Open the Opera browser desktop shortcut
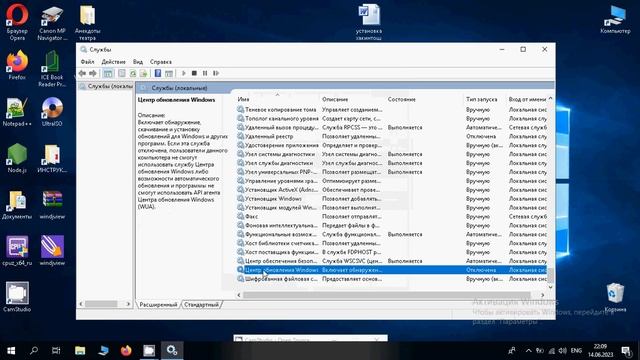Screen dimensions: 640x360 tap(17, 22)
